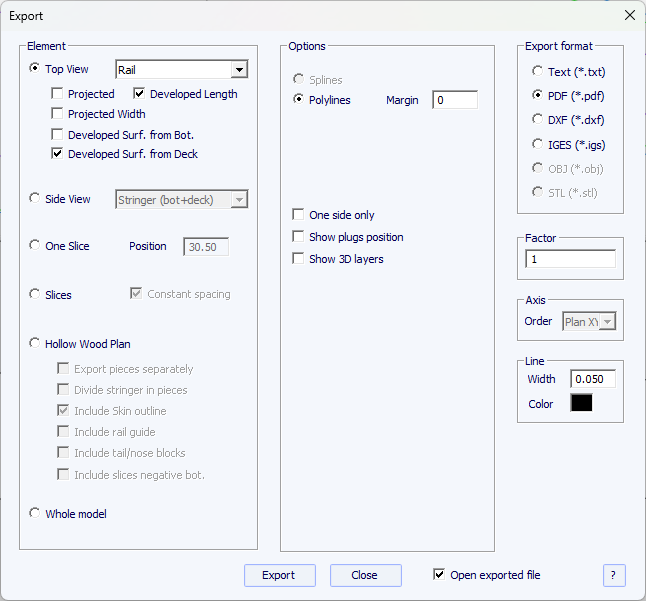This screenshot has width=646, height=601.
Task: Choose the Hollow Wood Plan option
Action: point(36,344)
